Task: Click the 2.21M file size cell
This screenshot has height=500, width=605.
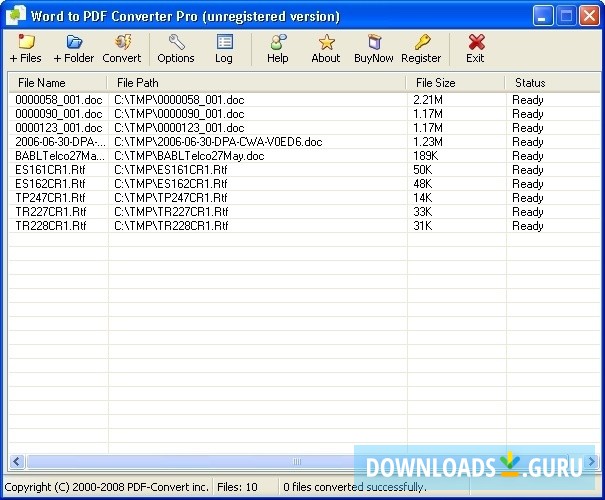Action: tap(428, 100)
